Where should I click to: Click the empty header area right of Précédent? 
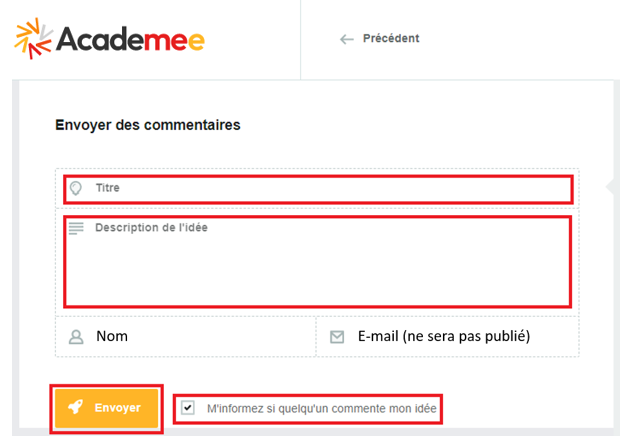(520, 39)
